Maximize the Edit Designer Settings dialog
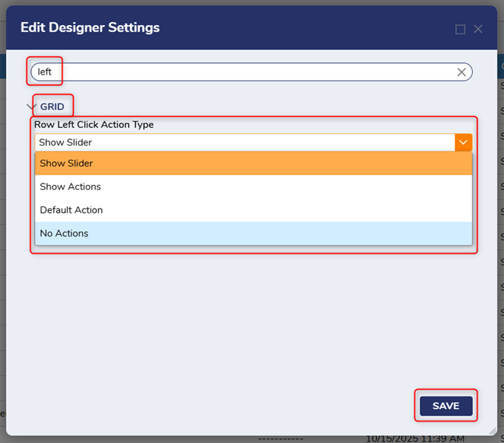 [460, 30]
